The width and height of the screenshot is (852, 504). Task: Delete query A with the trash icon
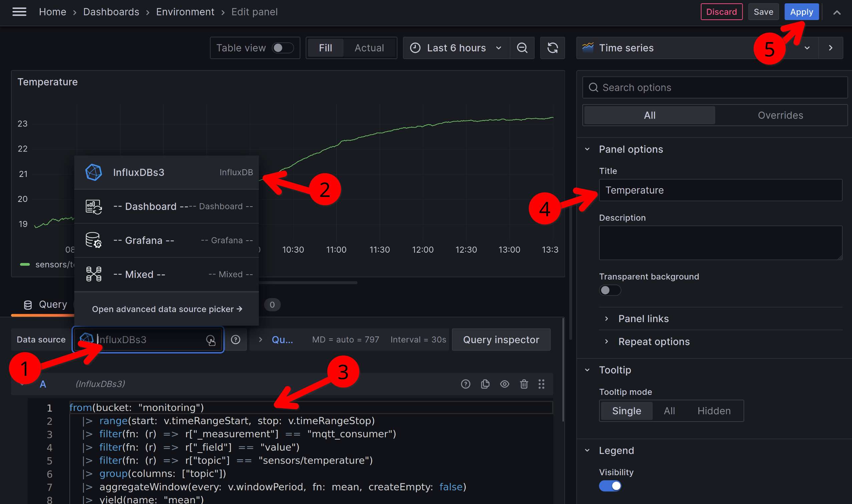tap(524, 384)
